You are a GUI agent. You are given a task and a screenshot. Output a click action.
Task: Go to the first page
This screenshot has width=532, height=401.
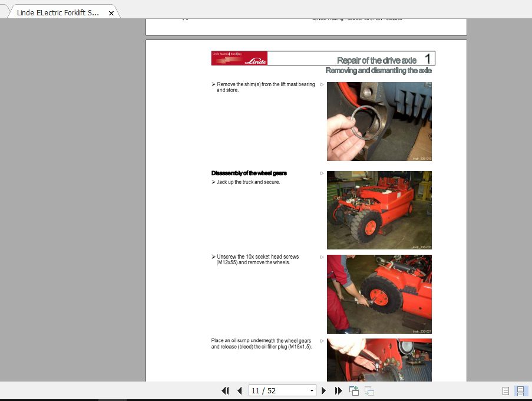pos(225,391)
